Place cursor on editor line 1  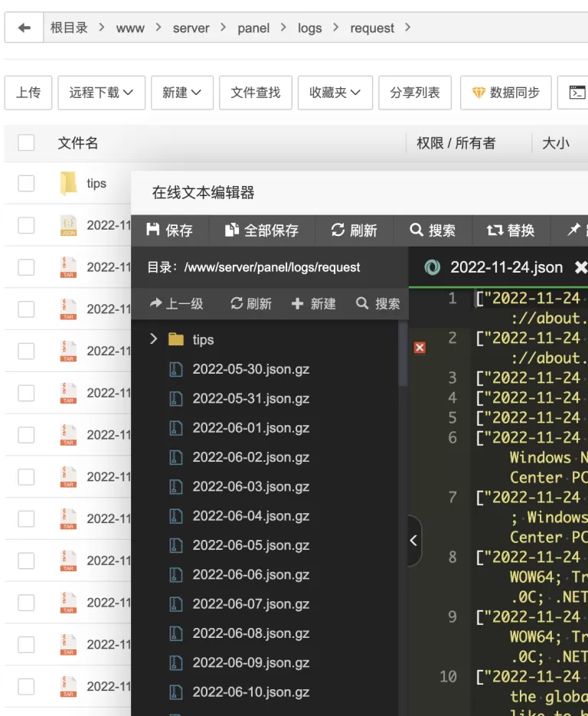(531, 298)
